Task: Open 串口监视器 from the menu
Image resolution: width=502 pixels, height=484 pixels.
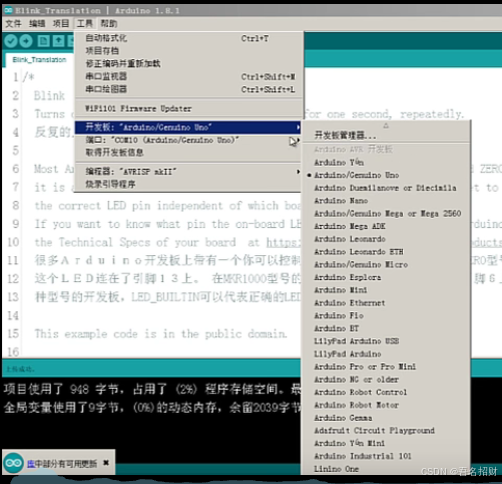Action: click(189, 76)
